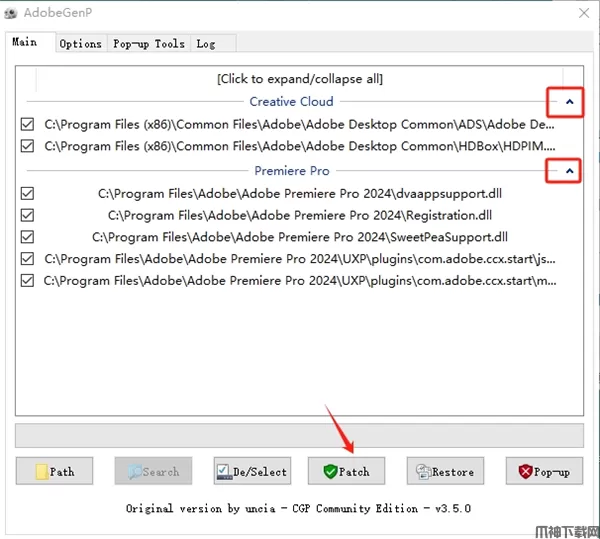The image size is (600, 539).
Task: Select the dvaappsupport.dll path text
Action: tap(300, 194)
